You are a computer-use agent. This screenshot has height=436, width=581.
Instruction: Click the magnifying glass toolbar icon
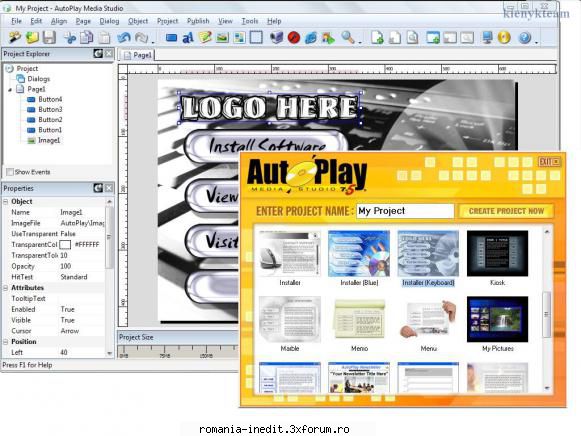[x=347, y=37]
